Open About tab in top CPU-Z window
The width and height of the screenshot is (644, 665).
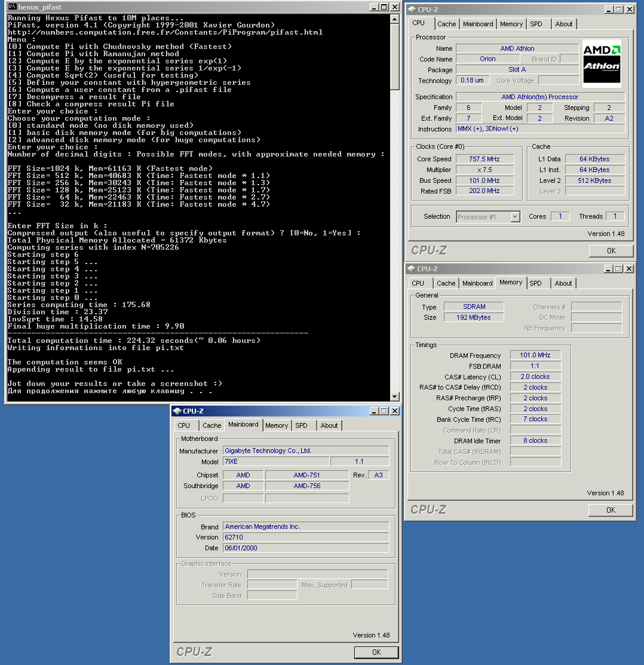pos(563,24)
